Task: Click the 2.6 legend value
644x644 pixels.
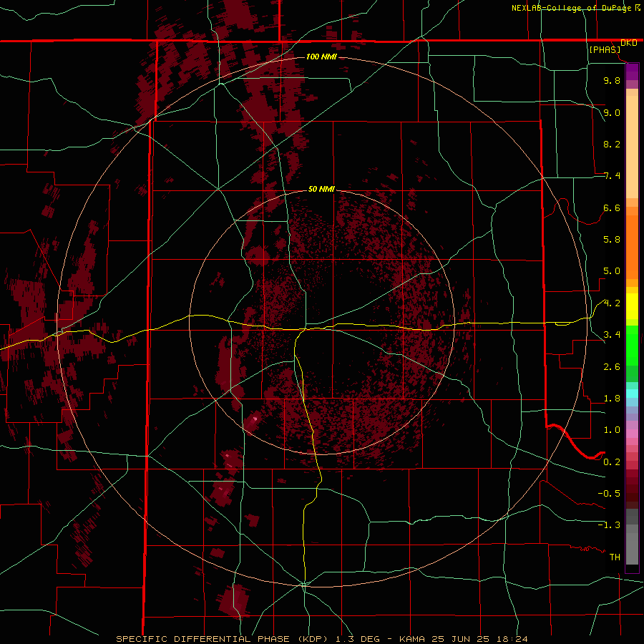Action: tap(612, 367)
